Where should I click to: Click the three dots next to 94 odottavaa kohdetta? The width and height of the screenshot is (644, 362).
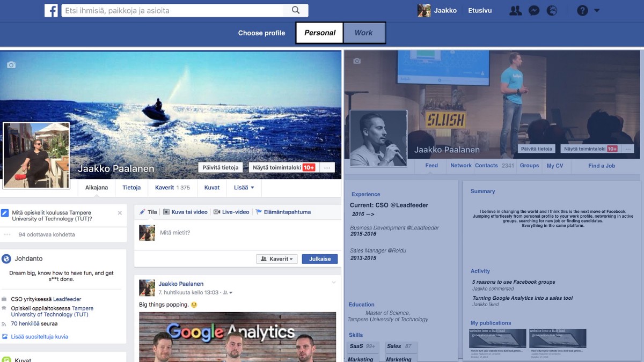coord(8,234)
